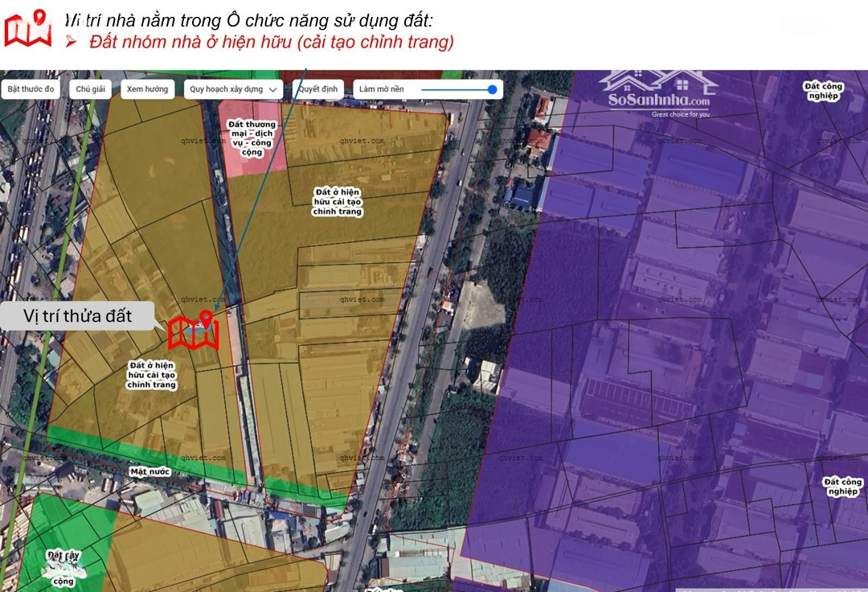The image size is (868, 592).
Task: Click 'Đất ở hiện hữu' label right of pink zone
Action: pyautogui.click(x=338, y=201)
